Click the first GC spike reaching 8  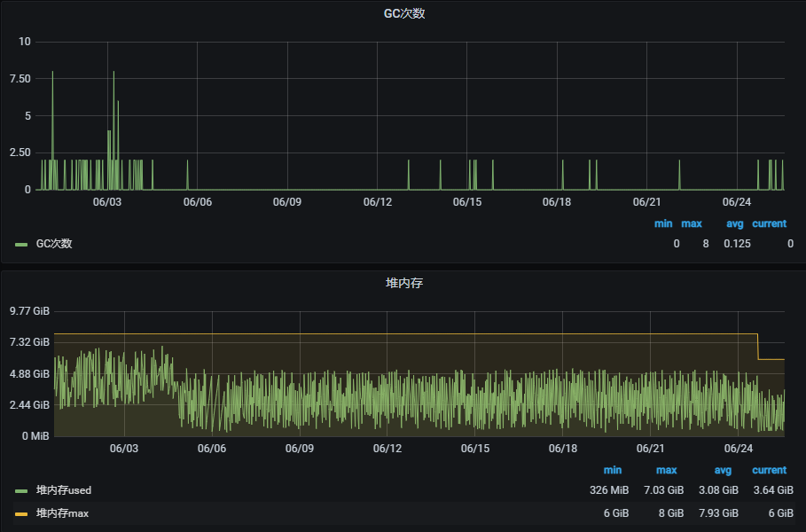(52, 73)
